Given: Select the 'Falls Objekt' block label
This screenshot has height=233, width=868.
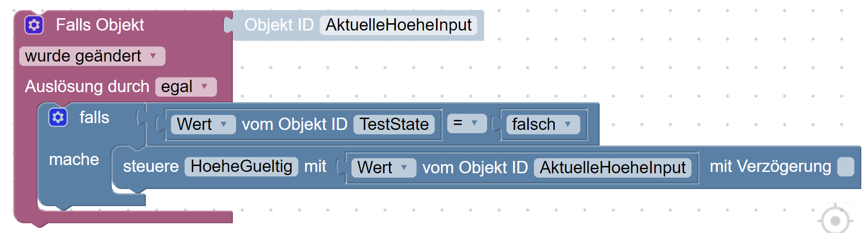Looking at the screenshot, I should coord(100,25).
